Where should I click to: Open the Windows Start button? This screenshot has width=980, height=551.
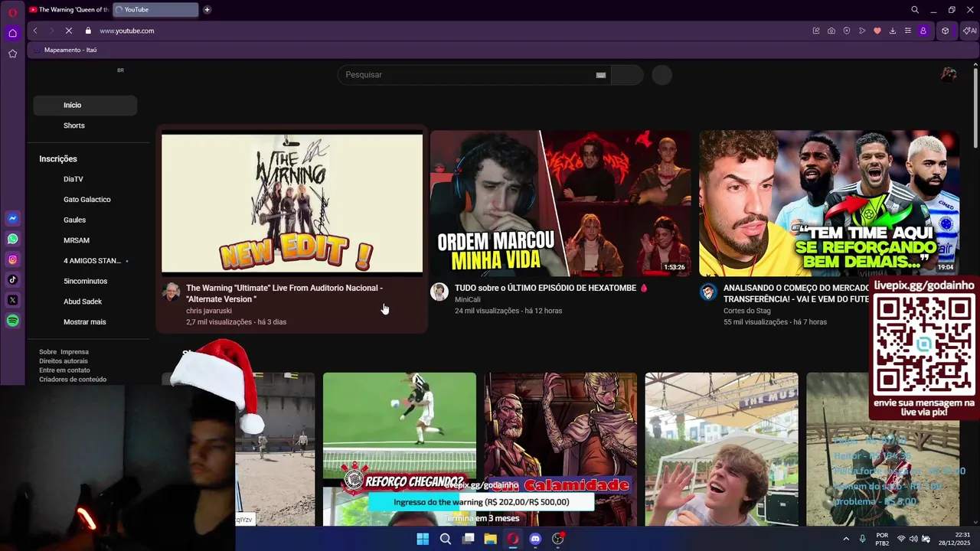423,539
